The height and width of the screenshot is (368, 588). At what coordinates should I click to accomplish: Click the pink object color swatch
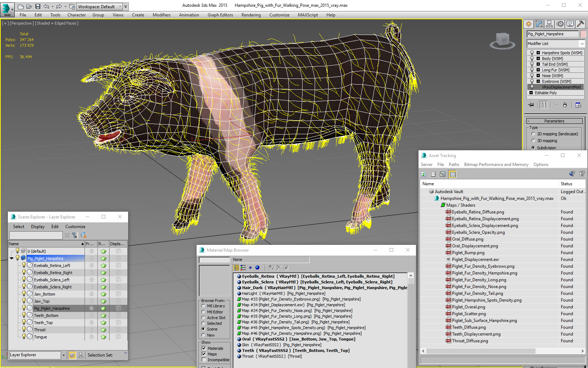pos(583,34)
